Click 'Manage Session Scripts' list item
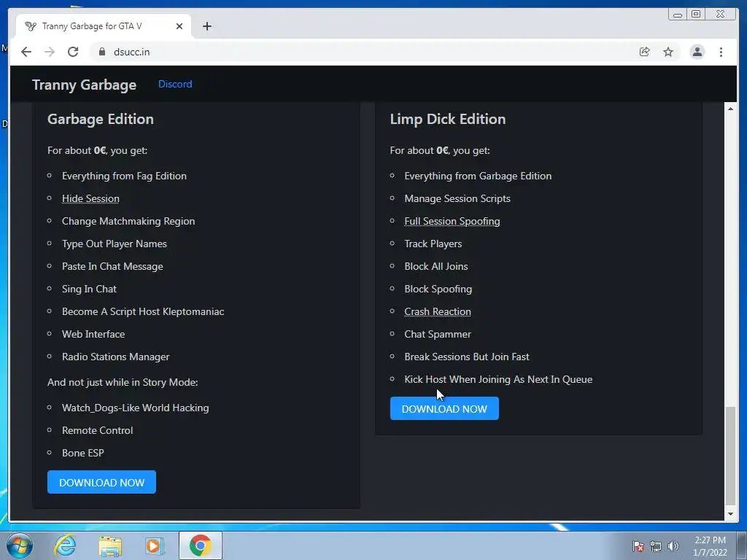Viewport: 747px width, 560px height. click(457, 198)
